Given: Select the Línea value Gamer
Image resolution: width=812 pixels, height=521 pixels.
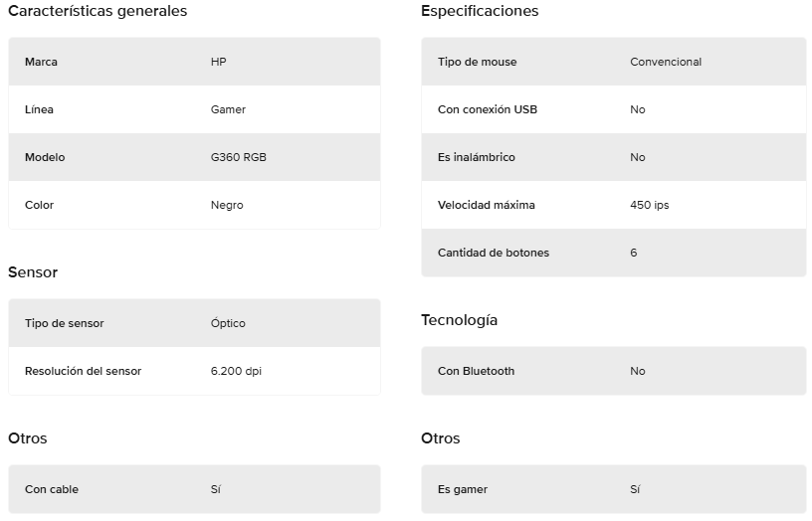Looking at the screenshot, I should [228, 109].
